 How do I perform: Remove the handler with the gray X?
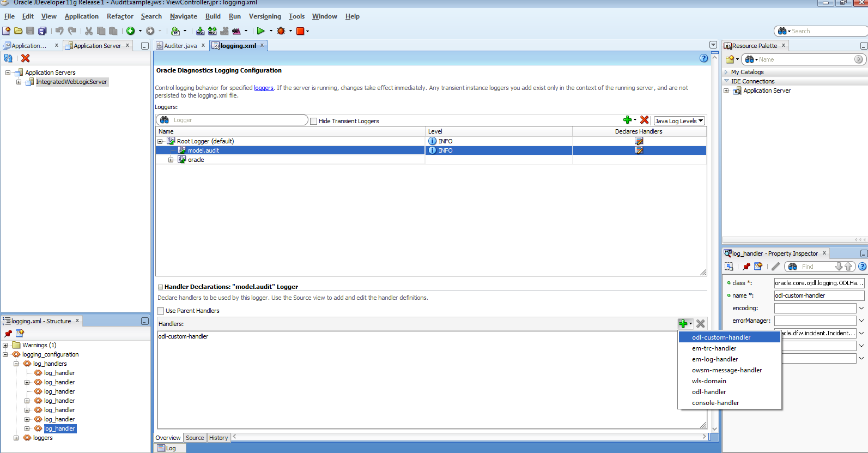point(701,323)
